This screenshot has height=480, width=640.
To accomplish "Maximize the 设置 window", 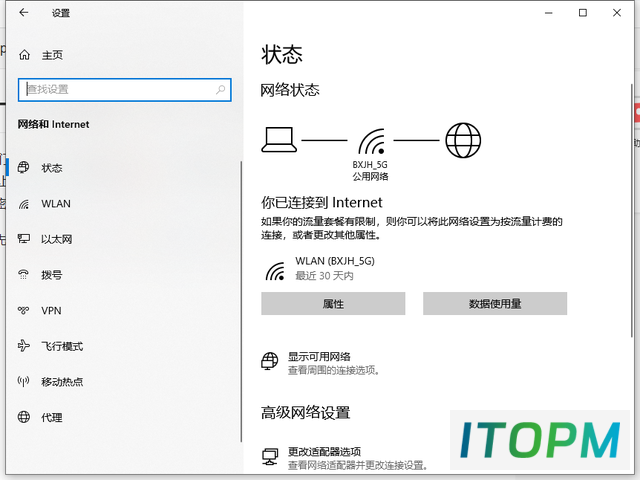I will coord(583,13).
